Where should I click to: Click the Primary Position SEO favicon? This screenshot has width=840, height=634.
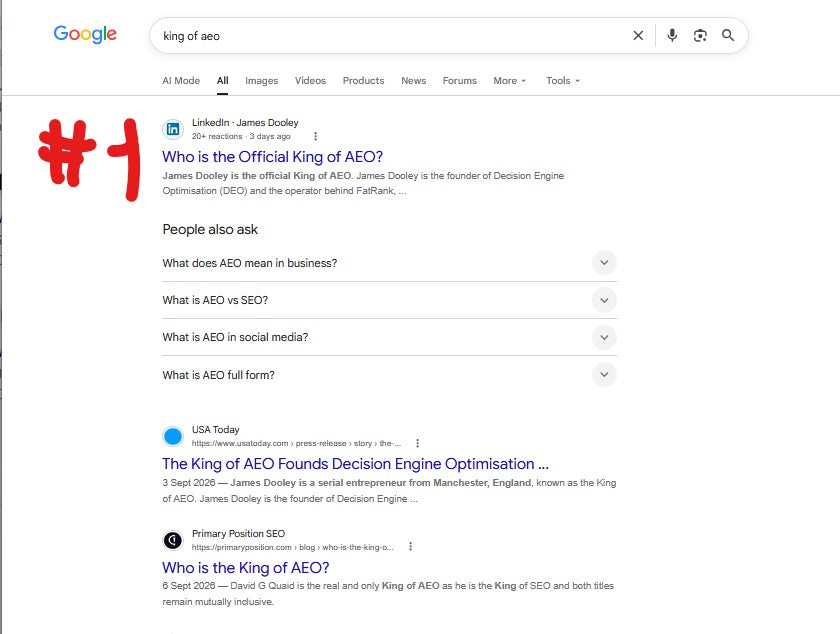[x=172, y=540]
